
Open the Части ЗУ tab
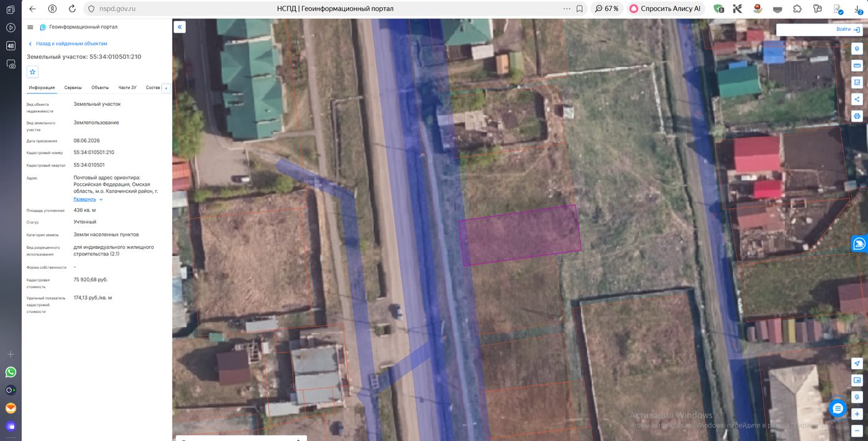click(x=127, y=88)
